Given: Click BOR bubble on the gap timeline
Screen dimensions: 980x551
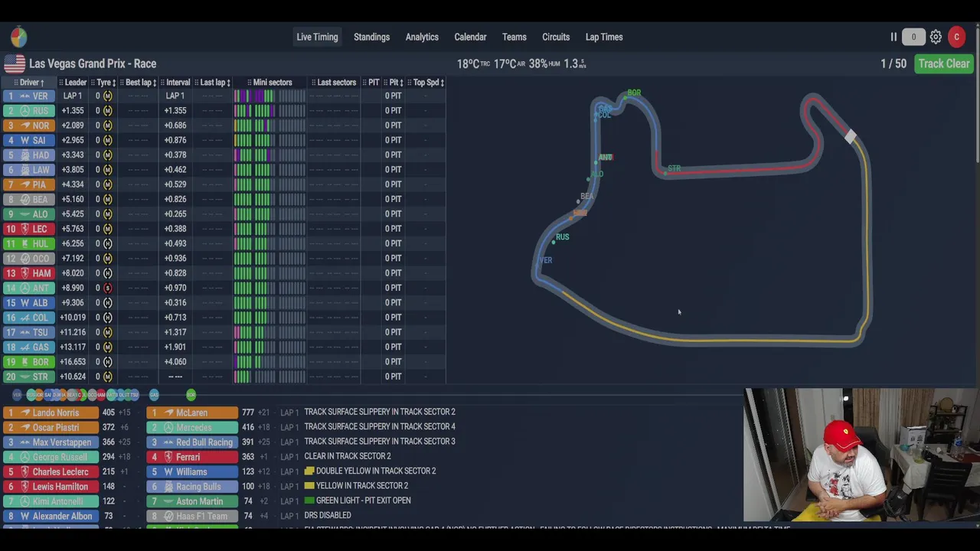Looking at the screenshot, I should point(191,395).
